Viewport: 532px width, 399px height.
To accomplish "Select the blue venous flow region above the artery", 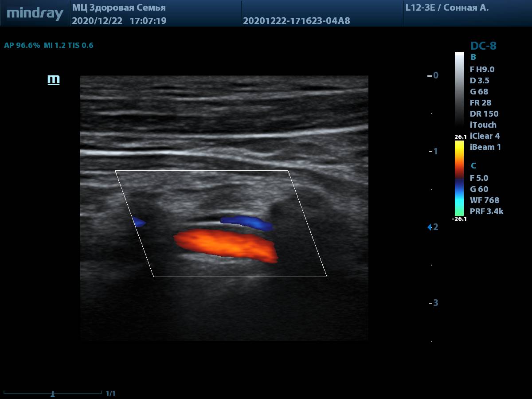I will pos(247,222).
